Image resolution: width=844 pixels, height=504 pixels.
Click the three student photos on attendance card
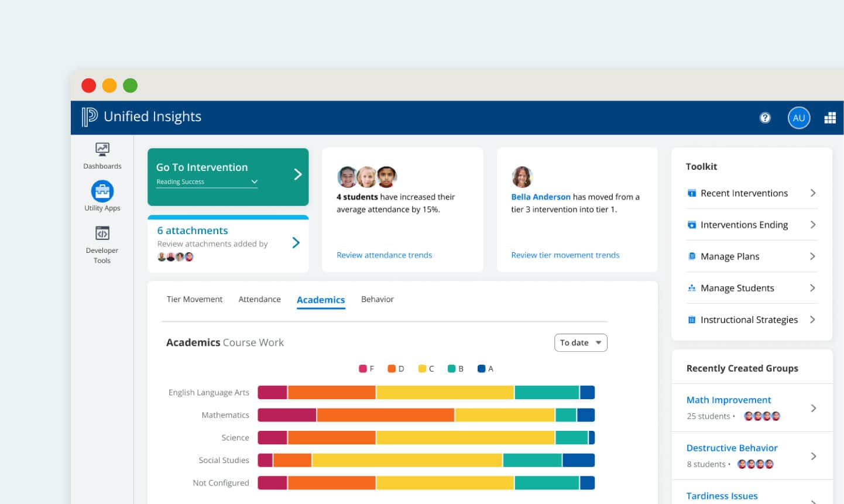(367, 177)
